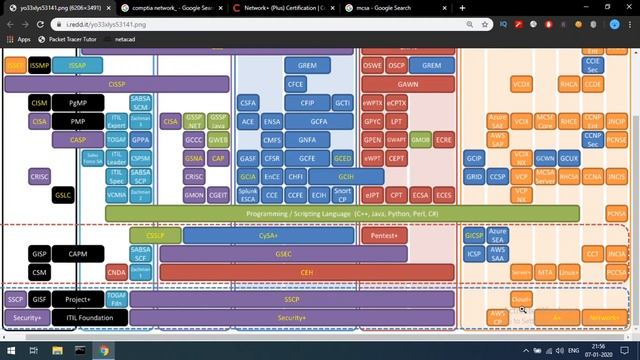Click the Project+ box
The width and height of the screenshot is (640, 360).
(x=78, y=299)
